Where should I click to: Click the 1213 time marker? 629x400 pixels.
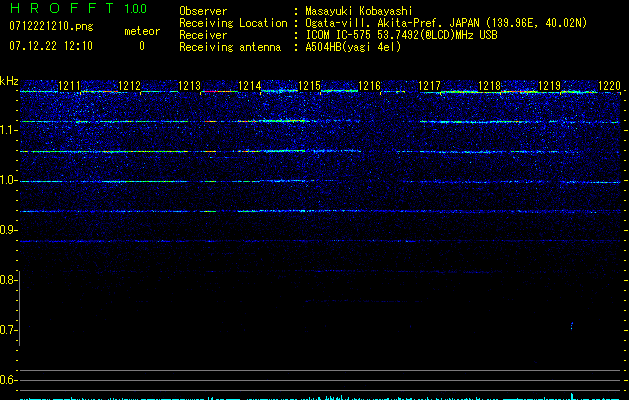189,86
